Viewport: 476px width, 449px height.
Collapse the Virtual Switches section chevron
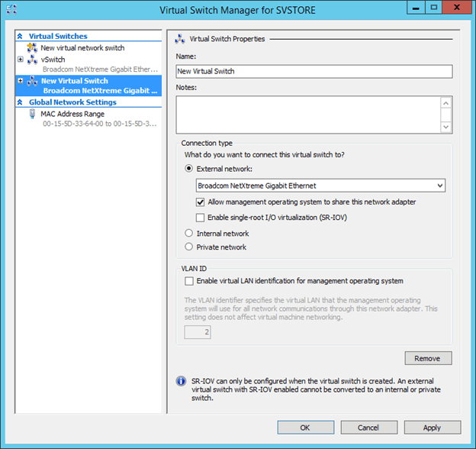tap(21, 36)
